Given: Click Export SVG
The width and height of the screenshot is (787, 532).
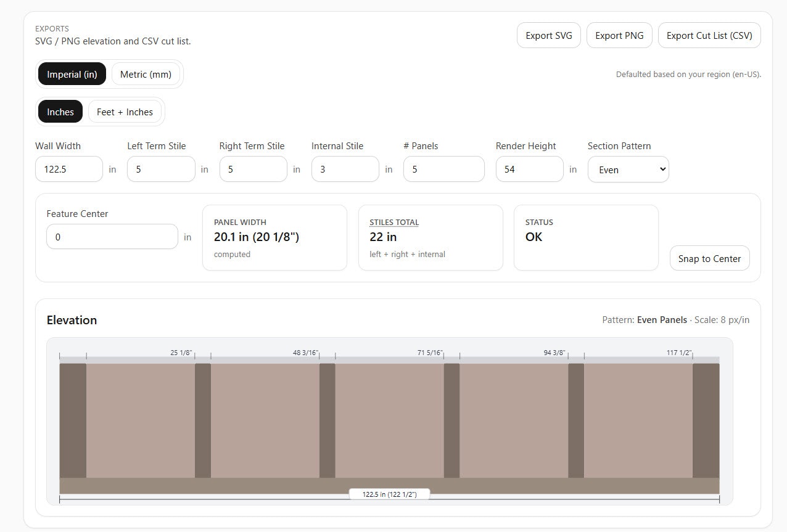Looking at the screenshot, I should click(548, 35).
